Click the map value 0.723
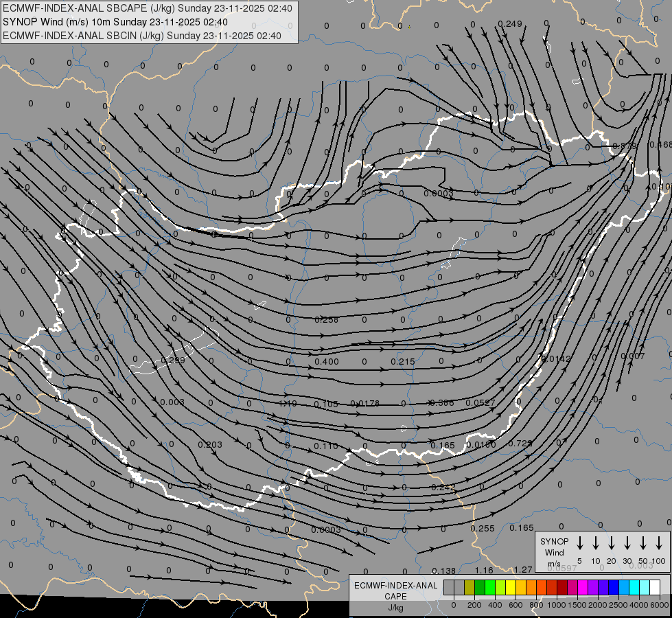Viewport: 672px width, 618px height. click(x=520, y=443)
